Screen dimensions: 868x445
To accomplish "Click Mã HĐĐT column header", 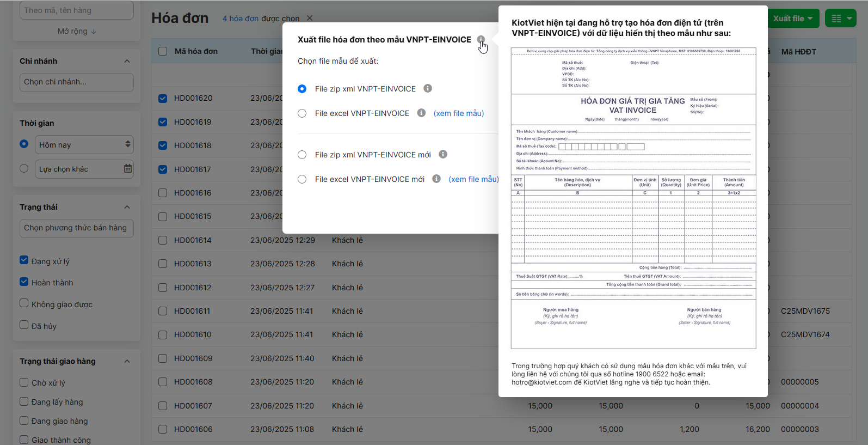I will [x=798, y=52].
